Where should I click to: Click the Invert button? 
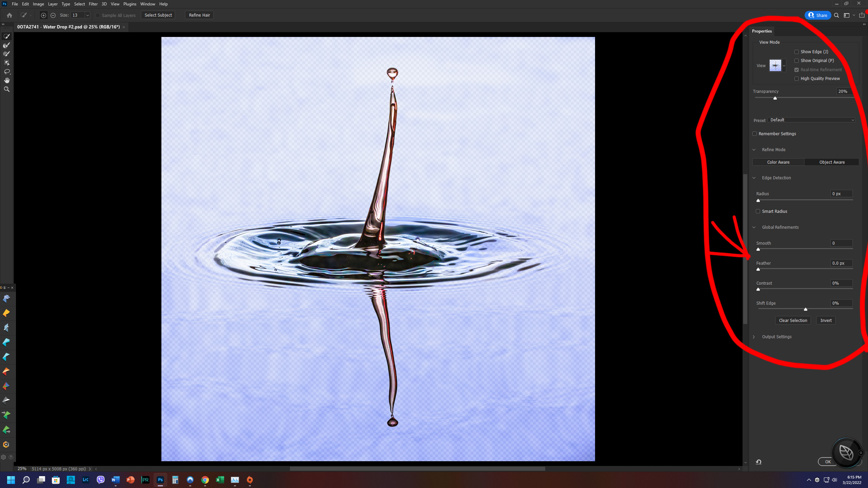click(x=826, y=321)
